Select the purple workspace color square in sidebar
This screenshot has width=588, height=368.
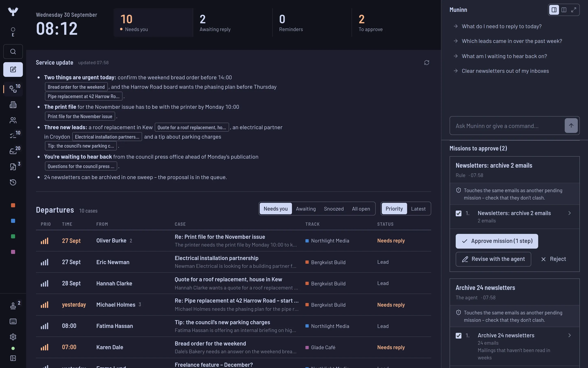13,252
